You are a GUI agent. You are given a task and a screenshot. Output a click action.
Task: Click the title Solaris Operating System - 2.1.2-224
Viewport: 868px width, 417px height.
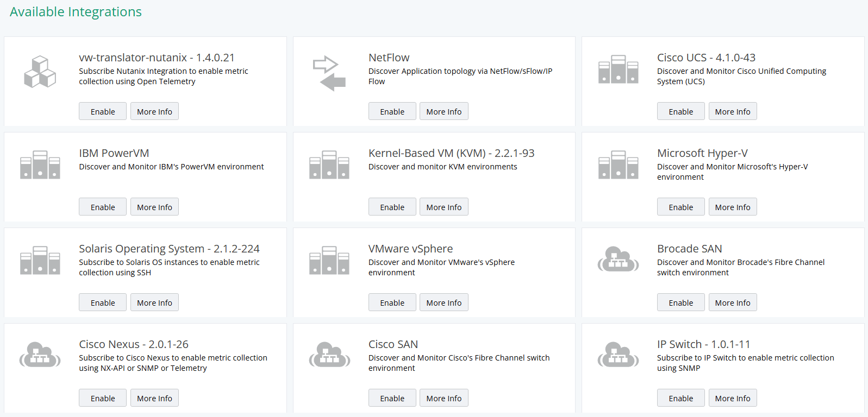169,249
